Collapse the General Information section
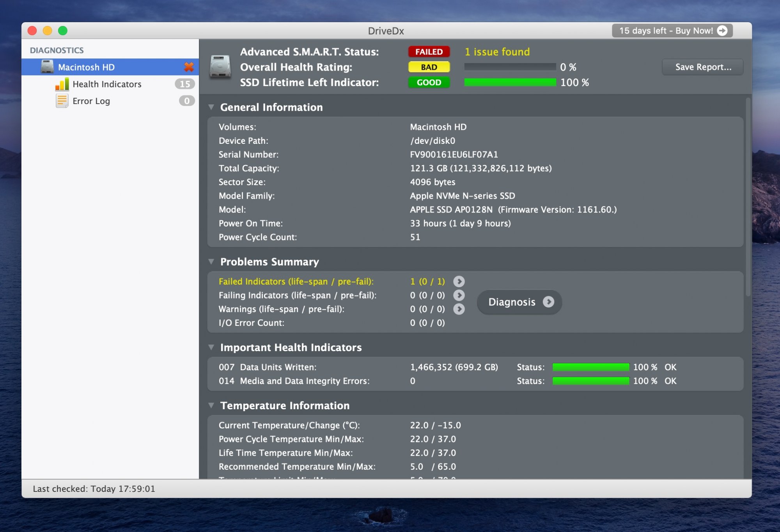The width and height of the screenshot is (780, 532). [211, 107]
